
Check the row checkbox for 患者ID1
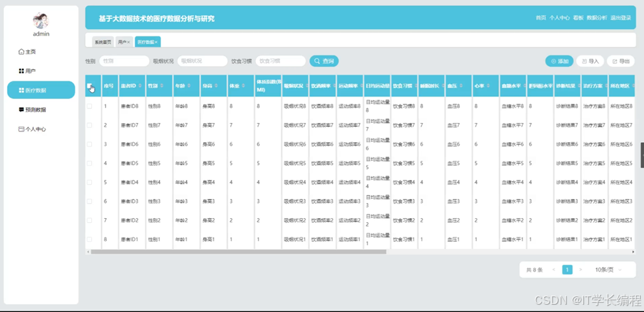[x=89, y=239]
